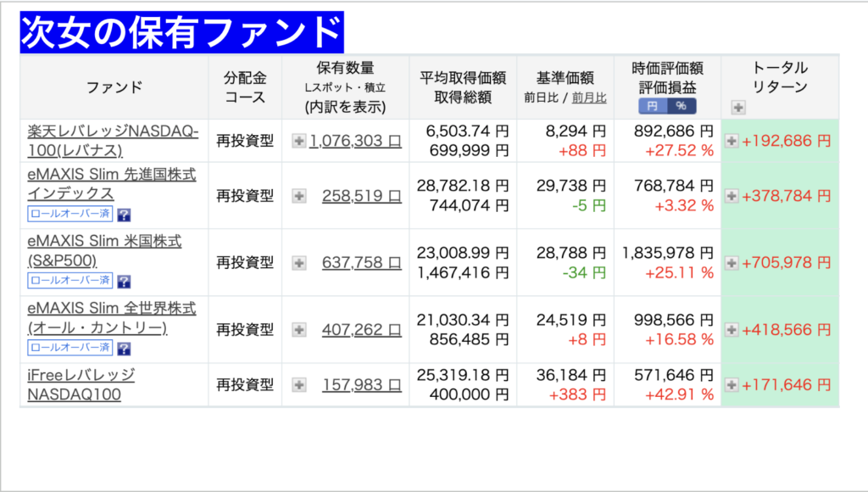Viewport: 868px width, 492px height.
Task: Click the +42.91 % gain value
Action: (x=679, y=394)
